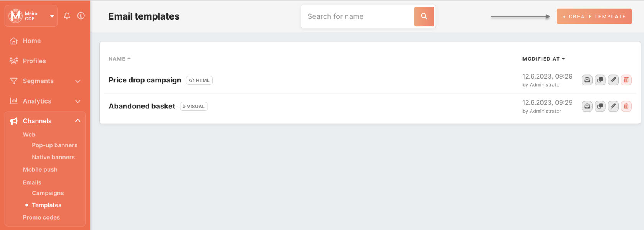
Task: Open Pop-up banners under Web
Action: point(54,145)
